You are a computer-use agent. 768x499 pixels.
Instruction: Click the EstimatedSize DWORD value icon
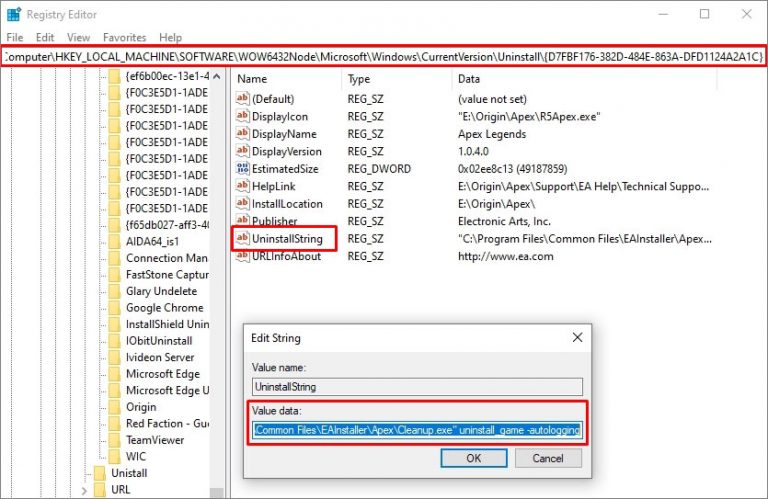pyautogui.click(x=241, y=169)
